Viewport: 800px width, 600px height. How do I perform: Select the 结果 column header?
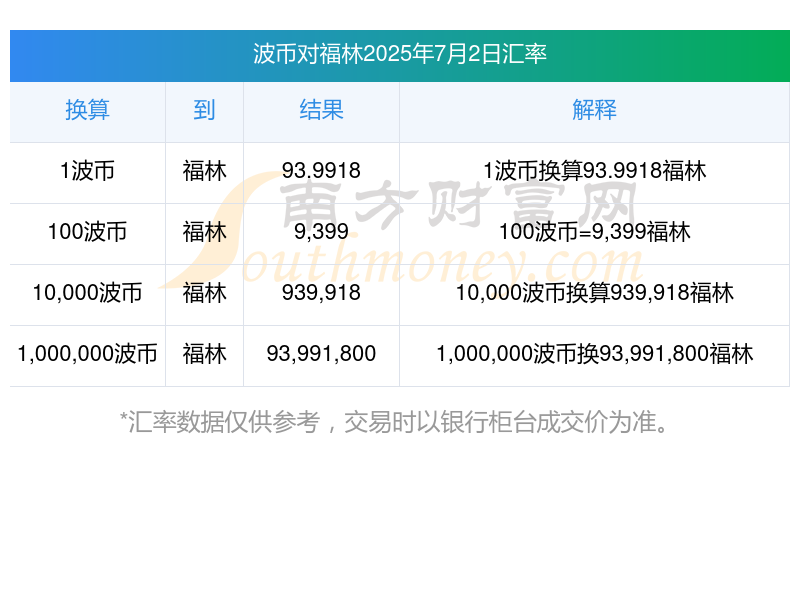point(322,111)
